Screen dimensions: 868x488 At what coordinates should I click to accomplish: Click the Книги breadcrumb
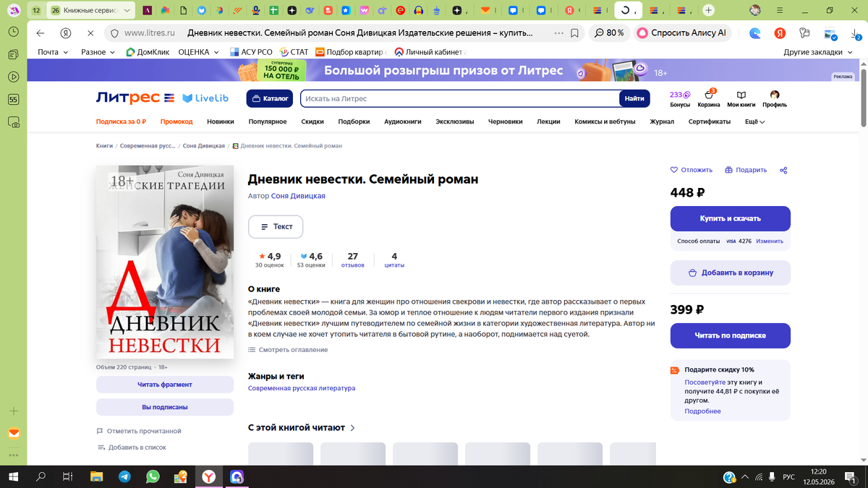pyautogui.click(x=104, y=146)
